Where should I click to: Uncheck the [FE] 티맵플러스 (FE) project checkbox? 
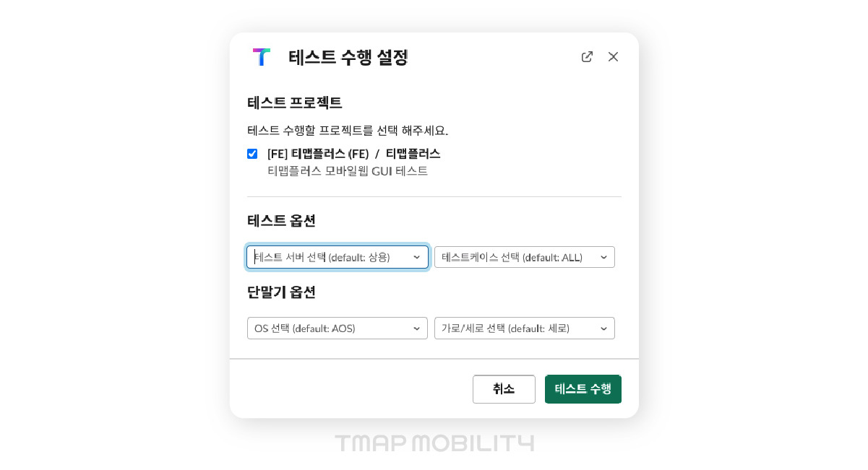tap(252, 154)
